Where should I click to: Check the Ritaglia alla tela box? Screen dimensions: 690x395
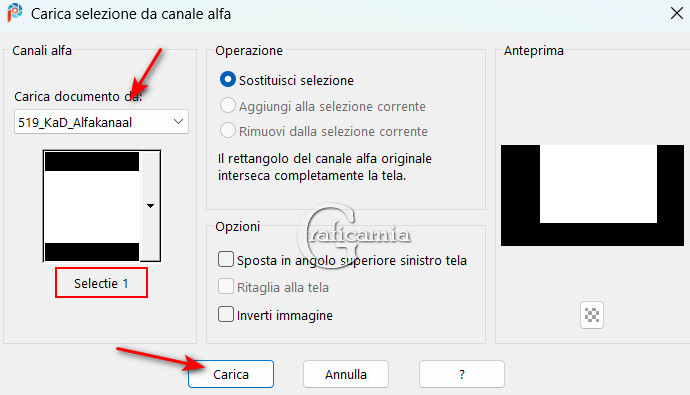(226, 286)
